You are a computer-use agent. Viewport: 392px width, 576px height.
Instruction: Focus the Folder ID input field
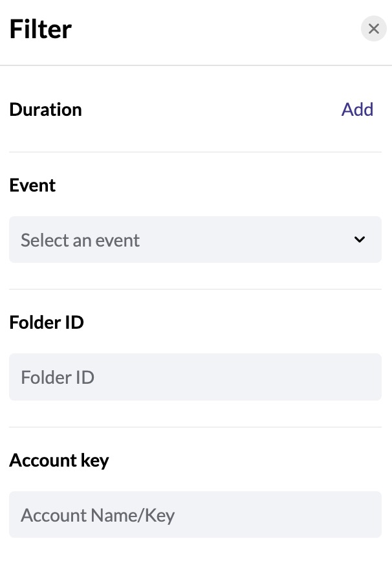click(x=195, y=377)
